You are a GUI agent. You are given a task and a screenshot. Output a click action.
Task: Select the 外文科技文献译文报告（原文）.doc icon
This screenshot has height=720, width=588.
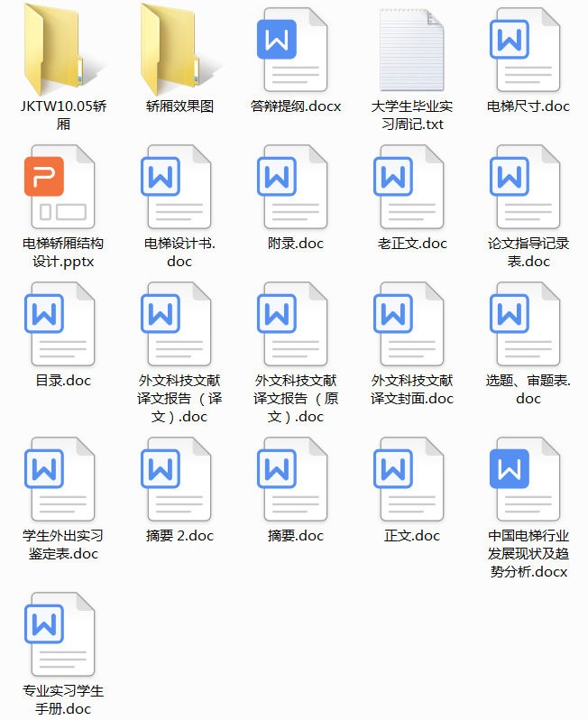292,324
